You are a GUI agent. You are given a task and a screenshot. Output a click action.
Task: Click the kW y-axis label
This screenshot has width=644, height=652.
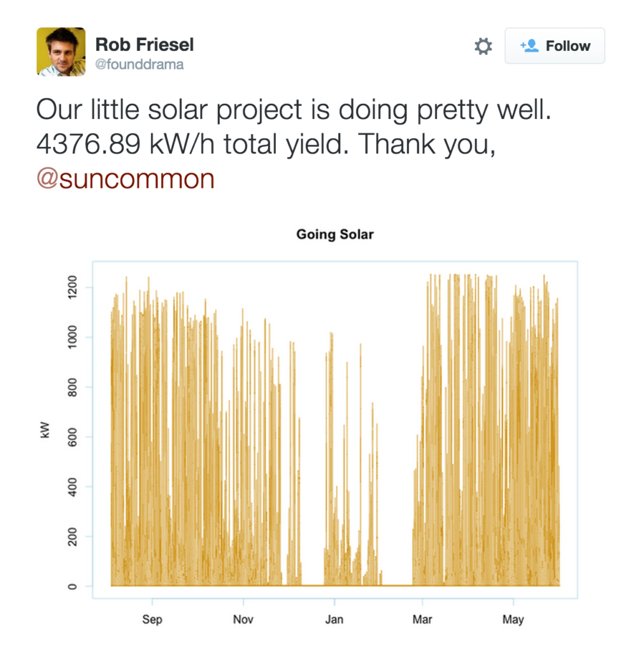[45, 430]
